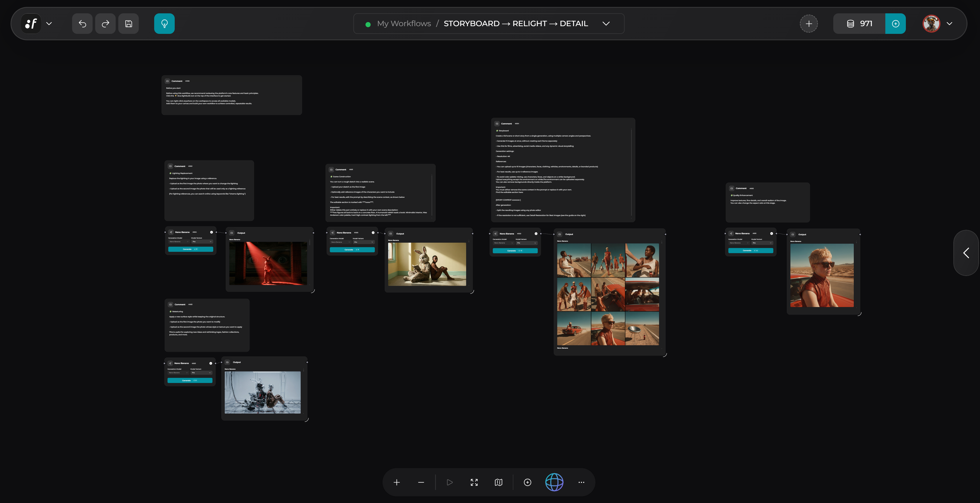Screen dimensions: 980x503
Task: Show info for Nano Banana #004 node
Action: point(212,232)
